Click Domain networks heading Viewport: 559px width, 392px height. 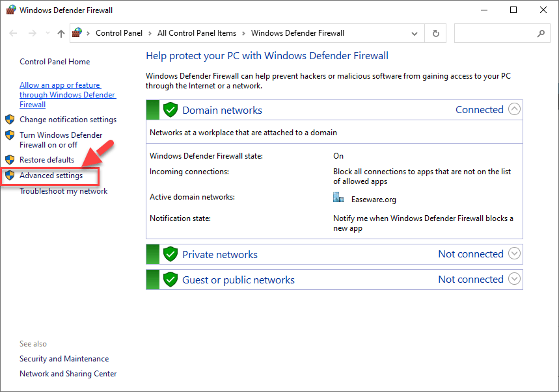tap(222, 111)
